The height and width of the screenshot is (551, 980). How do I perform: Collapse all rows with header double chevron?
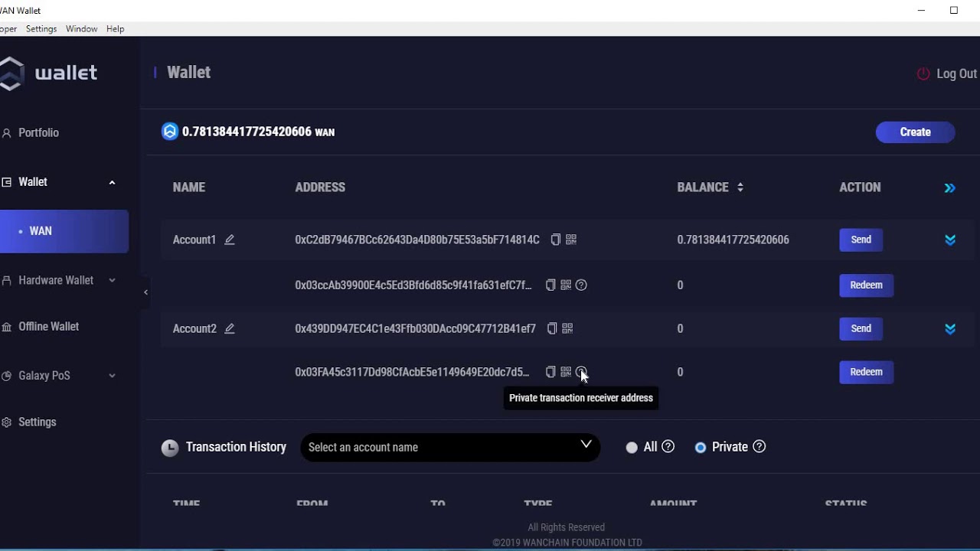(949, 187)
